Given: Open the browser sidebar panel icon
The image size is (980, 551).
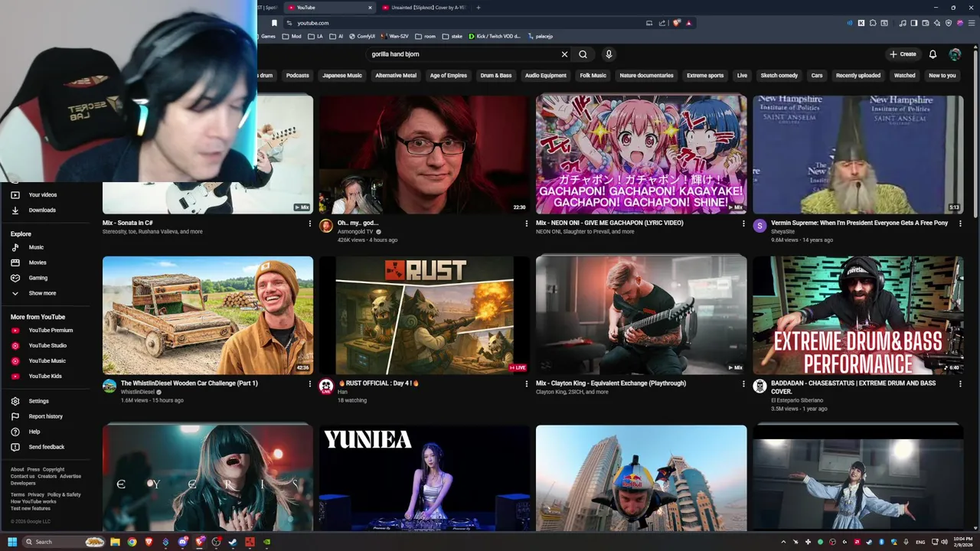Looking at the screenshot, I should click(x=915, y=23).
